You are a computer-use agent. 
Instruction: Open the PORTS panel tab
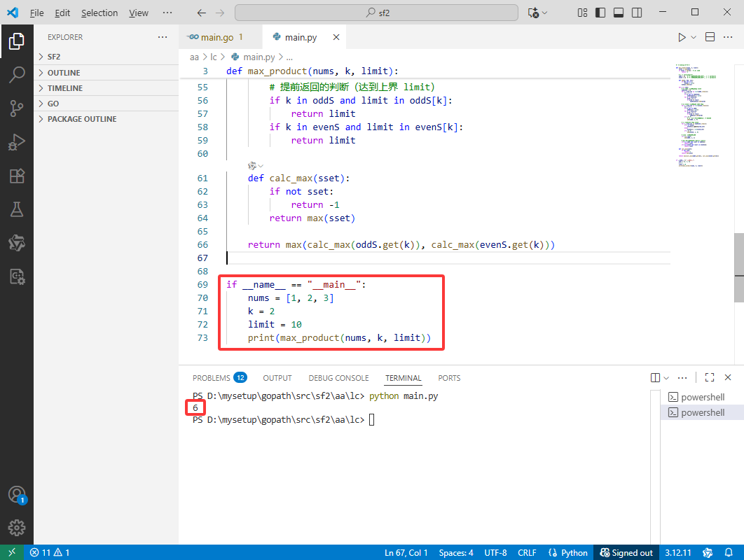(x=449, y=378)
